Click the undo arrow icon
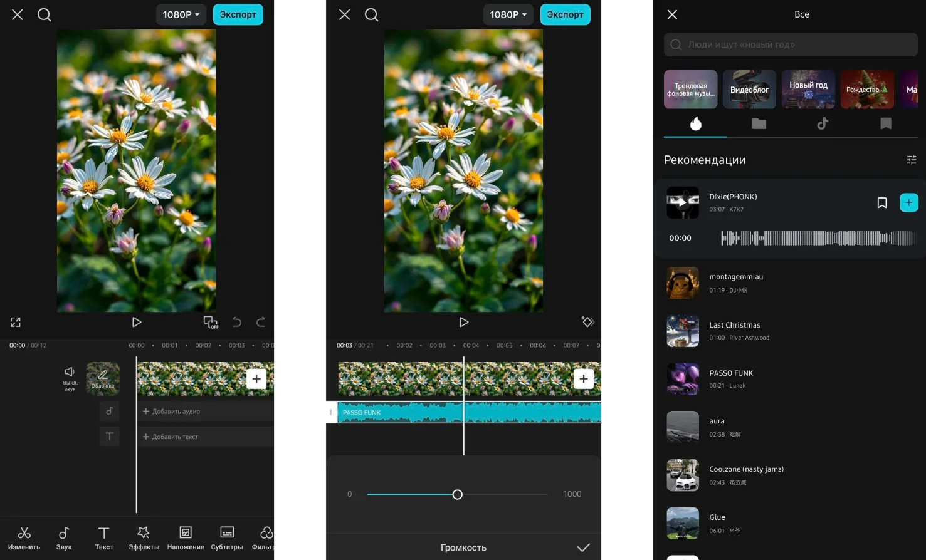Viewport: 926px width, 560px height. (236, 322)
